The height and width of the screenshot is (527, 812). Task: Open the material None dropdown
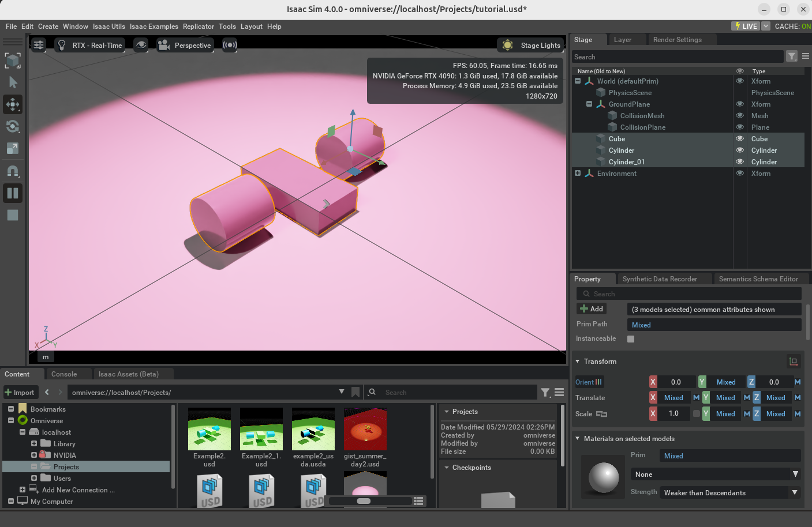715,474
